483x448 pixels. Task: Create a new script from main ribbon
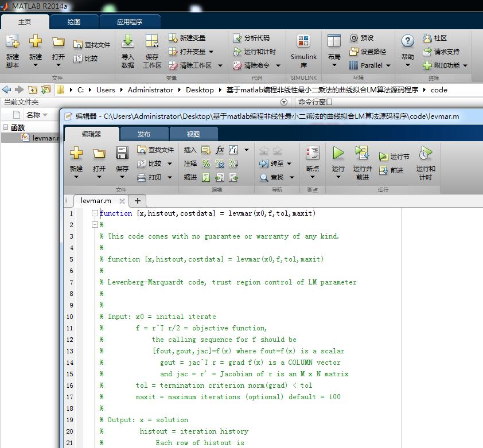(x=12, y=51)
